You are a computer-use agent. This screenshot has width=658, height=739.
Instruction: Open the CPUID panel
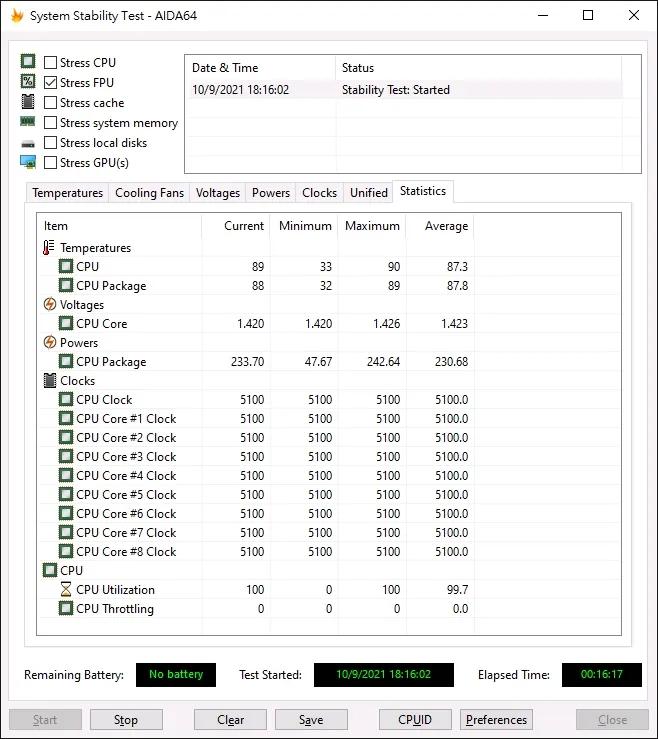pyautogui.click(x=415, y=720)
